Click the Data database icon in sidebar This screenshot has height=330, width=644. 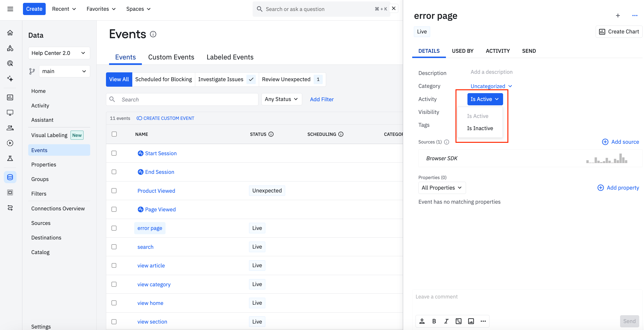point(10,177)
